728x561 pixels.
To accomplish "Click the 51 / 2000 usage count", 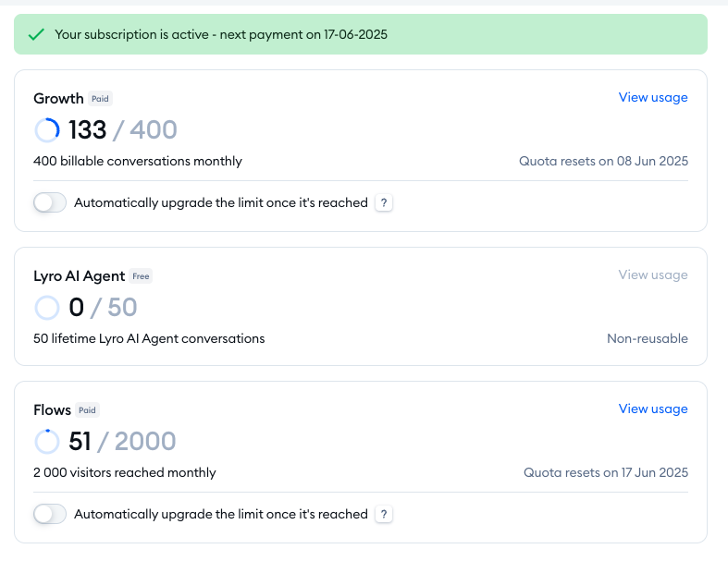I will (122, 441).
